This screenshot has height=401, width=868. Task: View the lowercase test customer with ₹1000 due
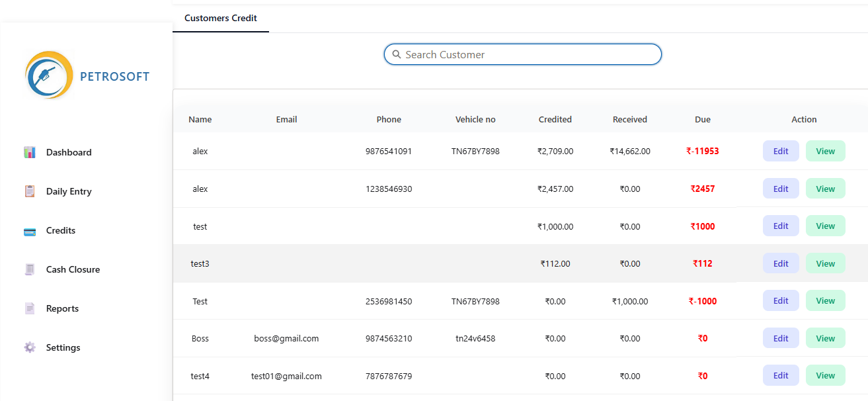(x=826, y=226)
